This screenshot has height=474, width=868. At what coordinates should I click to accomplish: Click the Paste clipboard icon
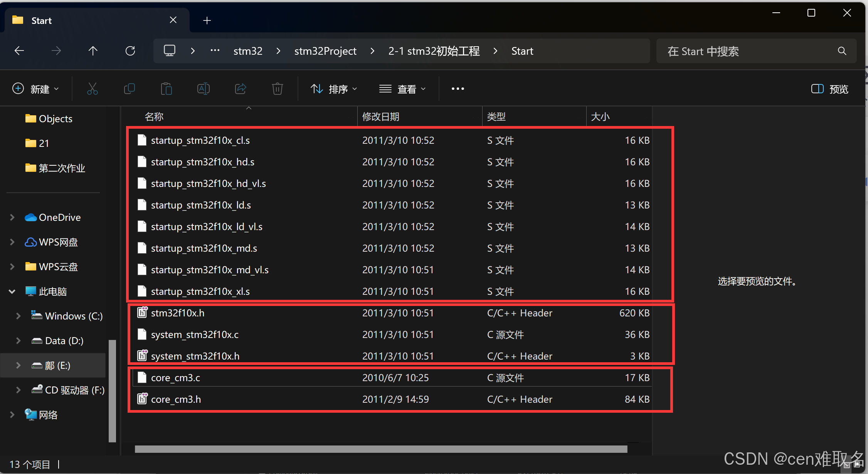[x=166, y=89]
